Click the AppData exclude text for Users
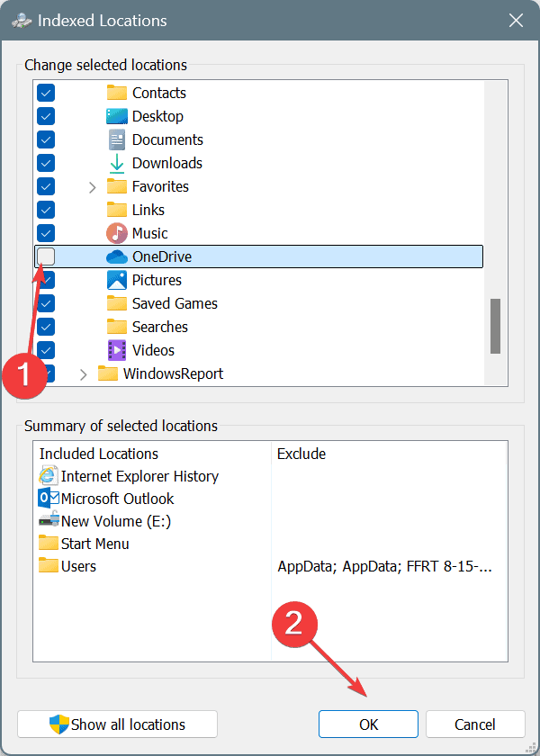This screenshot has width=540, height=756. (x=385, y=565)
